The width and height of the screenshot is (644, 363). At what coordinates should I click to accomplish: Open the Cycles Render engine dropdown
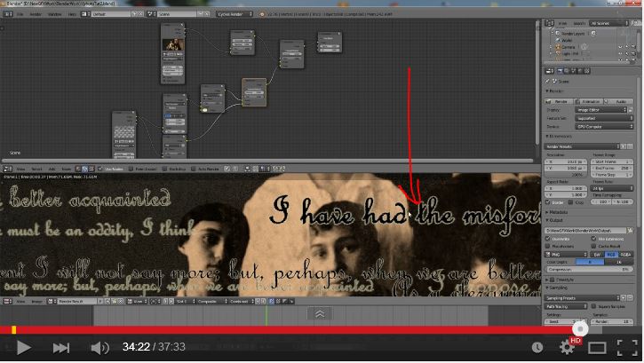click(235, 14)
